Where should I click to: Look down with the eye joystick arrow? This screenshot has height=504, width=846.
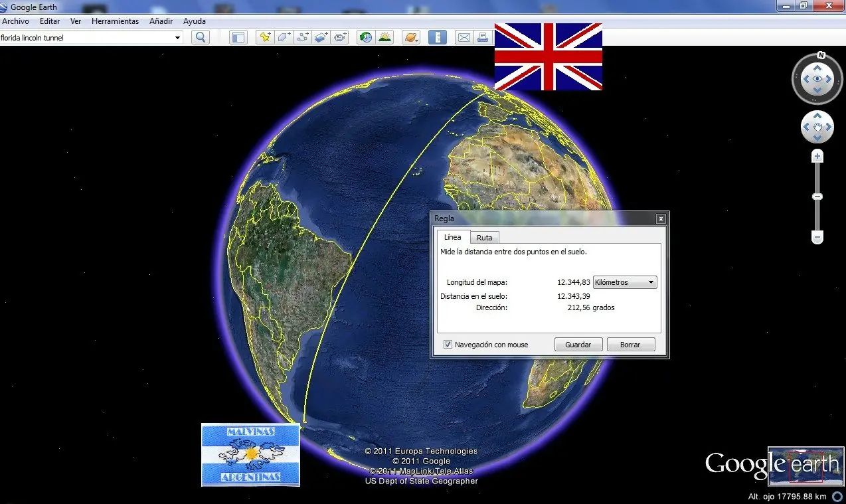point(817,90)
